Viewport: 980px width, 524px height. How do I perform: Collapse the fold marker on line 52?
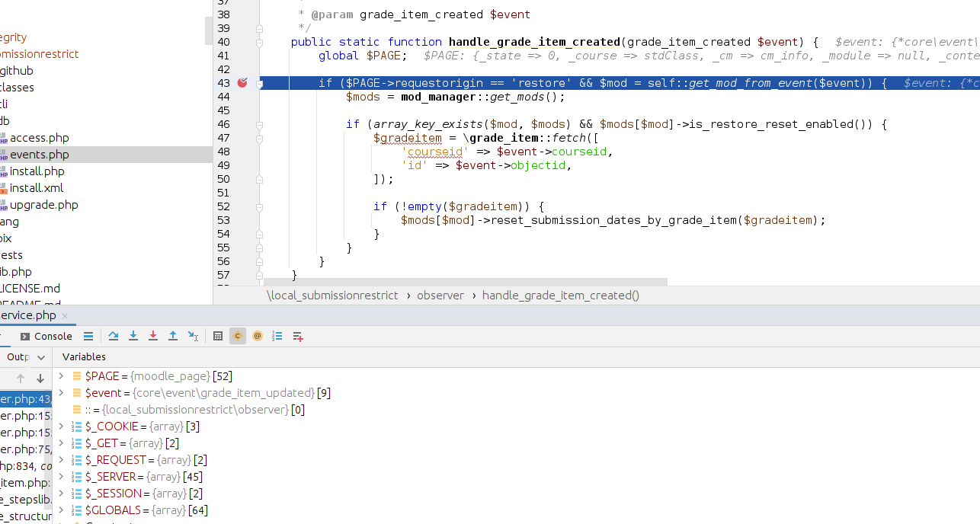[260, 206]
